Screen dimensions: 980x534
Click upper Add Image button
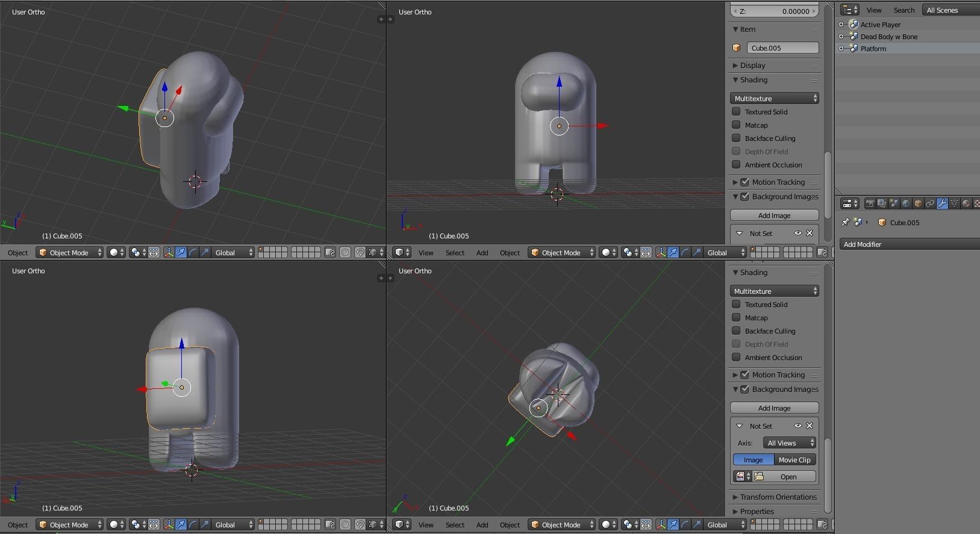[x=775, y=215]
